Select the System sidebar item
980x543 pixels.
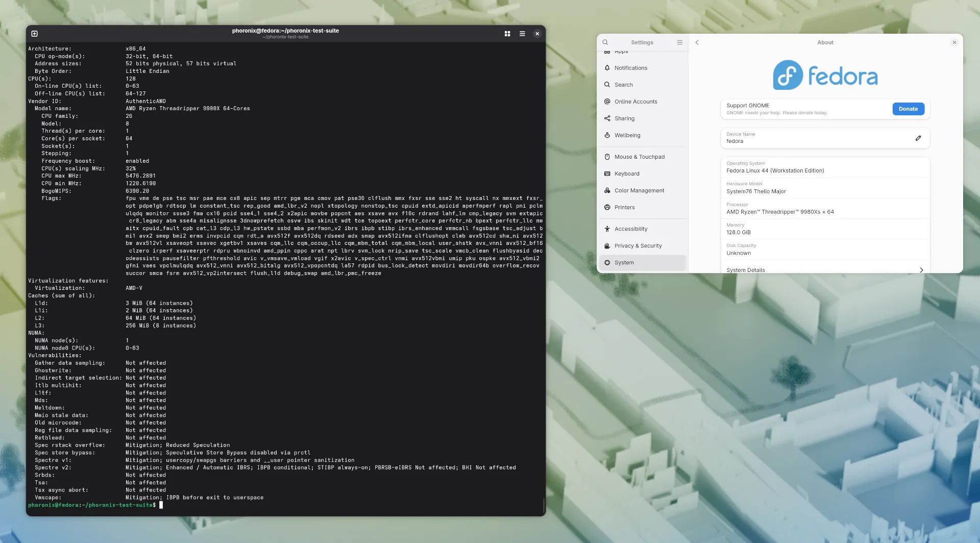(643, 262)
